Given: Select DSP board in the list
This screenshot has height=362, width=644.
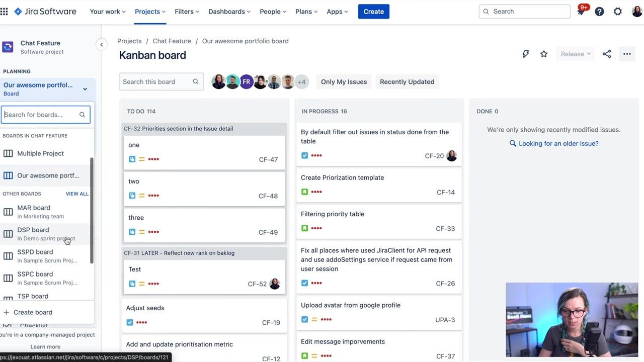Looking at the screenshot, I should [x=46, y=234].
